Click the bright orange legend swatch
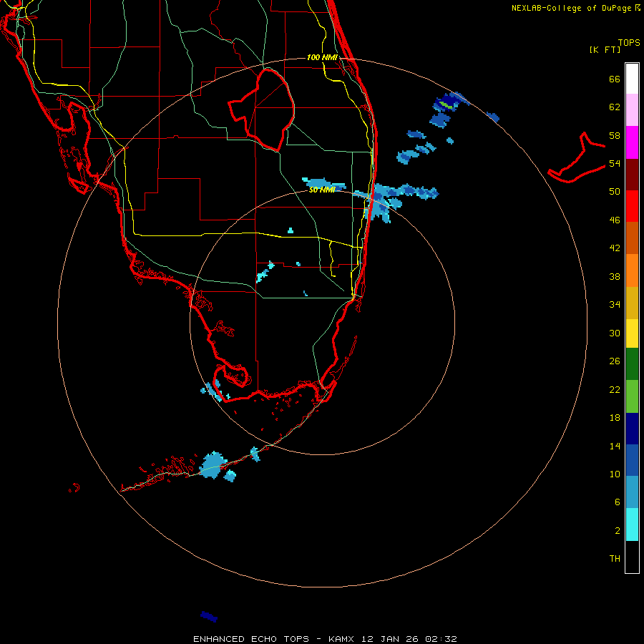 632,270
